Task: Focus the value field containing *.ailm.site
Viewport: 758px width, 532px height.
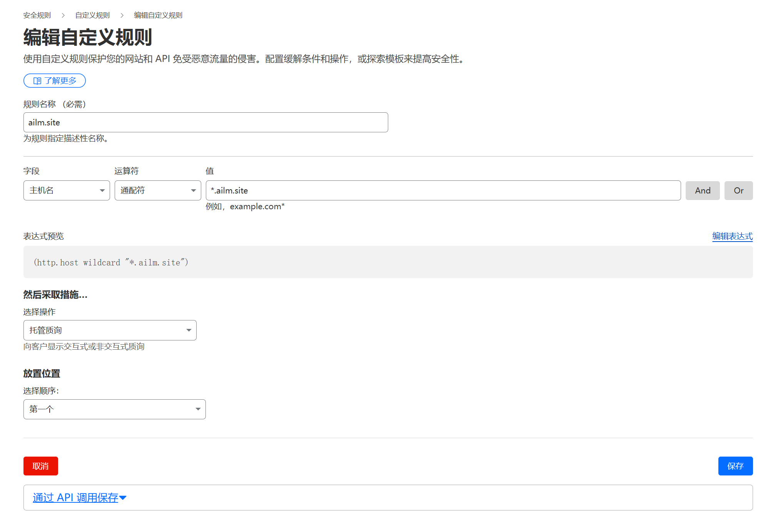Action: coord(443,190)
